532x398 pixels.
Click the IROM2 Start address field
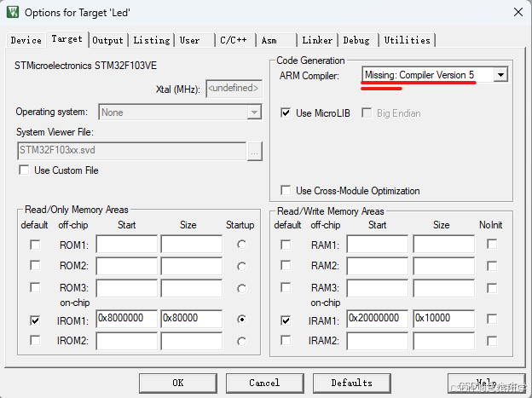coord(126,341)
